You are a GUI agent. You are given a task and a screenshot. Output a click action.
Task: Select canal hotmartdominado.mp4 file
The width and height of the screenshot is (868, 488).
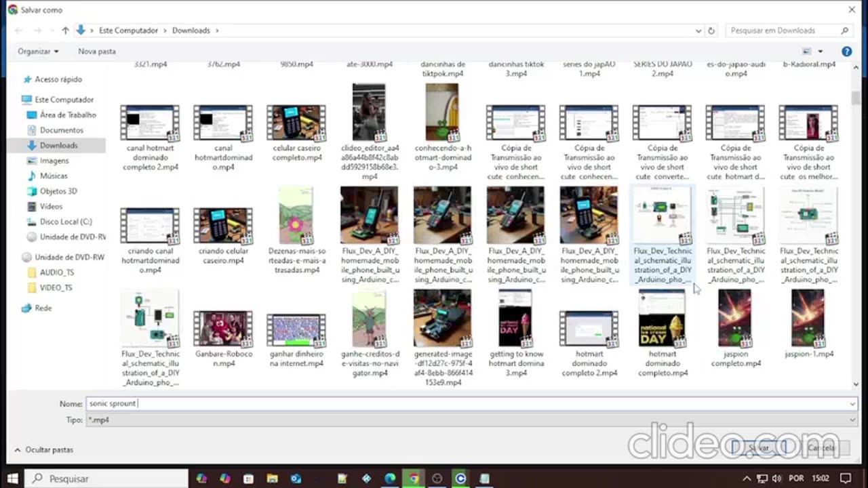click(223, 138)
